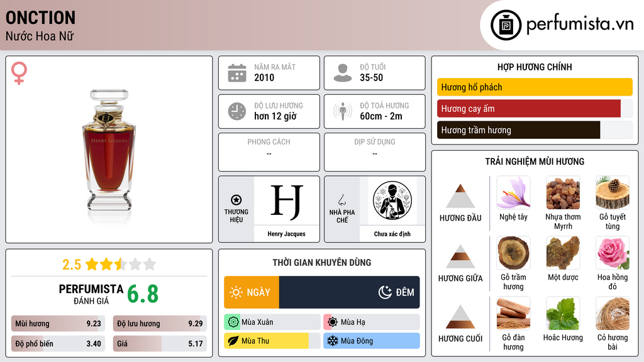The image size is (644, 362).
Task: Click the perfumer illustration circle icon
Action: click(x=392, y=200)
